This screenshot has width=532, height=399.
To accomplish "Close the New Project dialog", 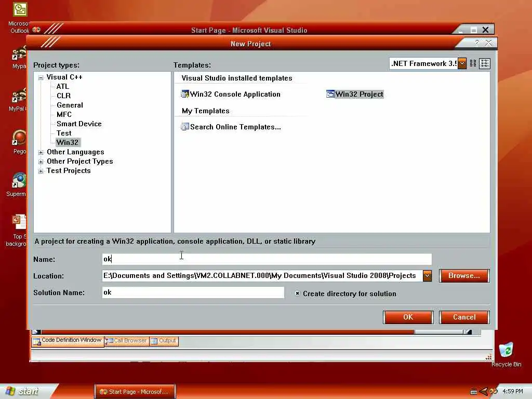I will pyautogui.click(x=488, y=43).
